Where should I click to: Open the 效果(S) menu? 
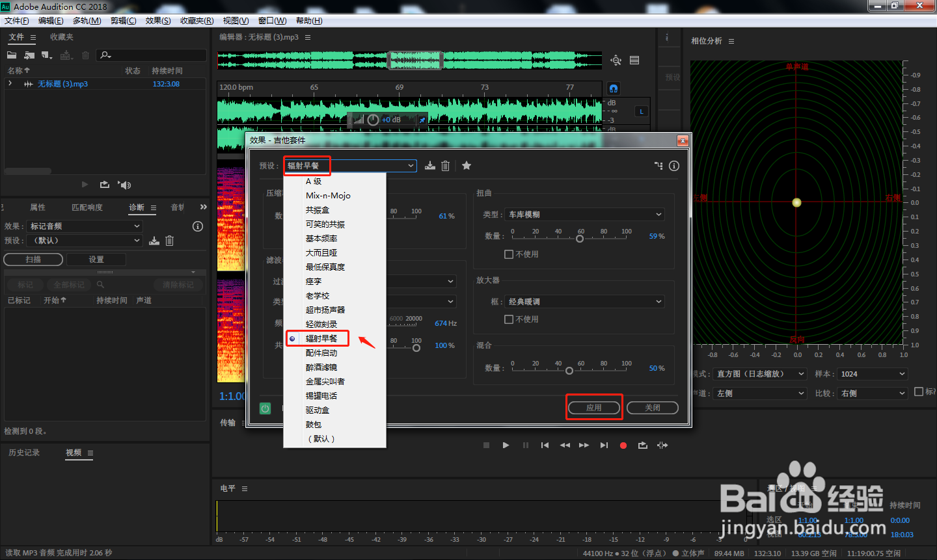[158, 21]
